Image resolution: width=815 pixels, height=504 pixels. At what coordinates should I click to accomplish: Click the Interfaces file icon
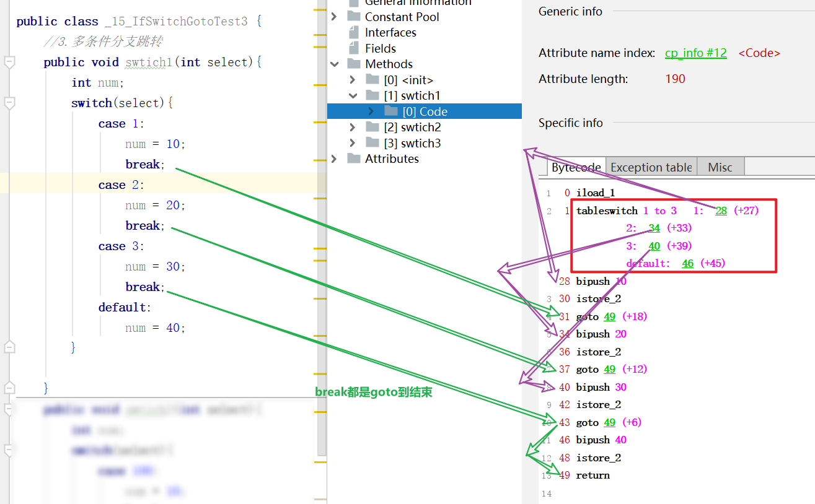tap(354, 32)
